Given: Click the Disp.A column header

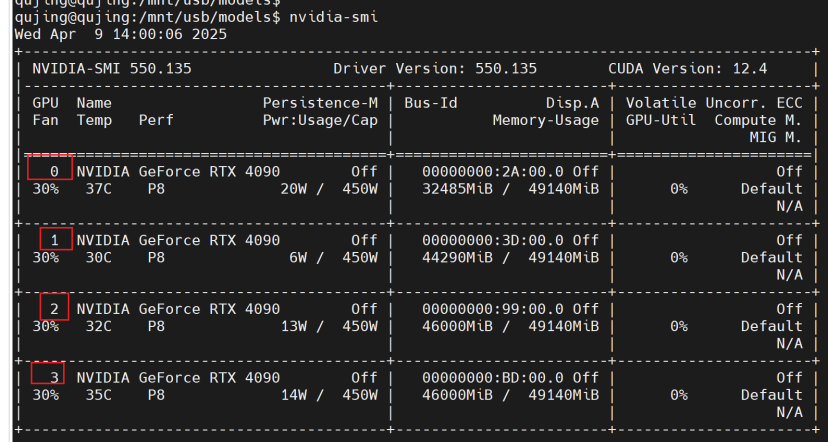Looking at the screenshot, I should coord(572,103).
